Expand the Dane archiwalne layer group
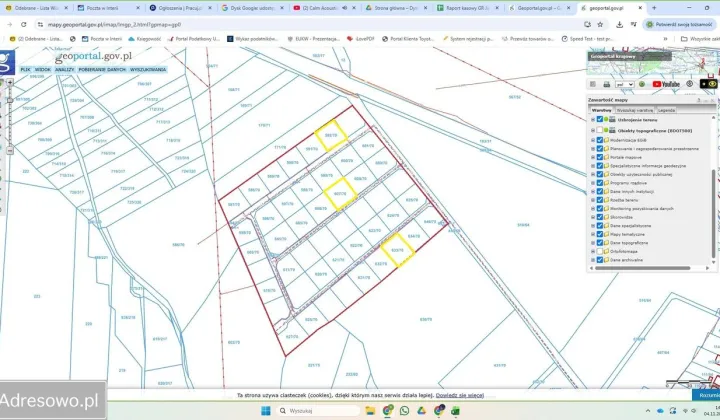720x420 pixels. [x=593, y=260]
